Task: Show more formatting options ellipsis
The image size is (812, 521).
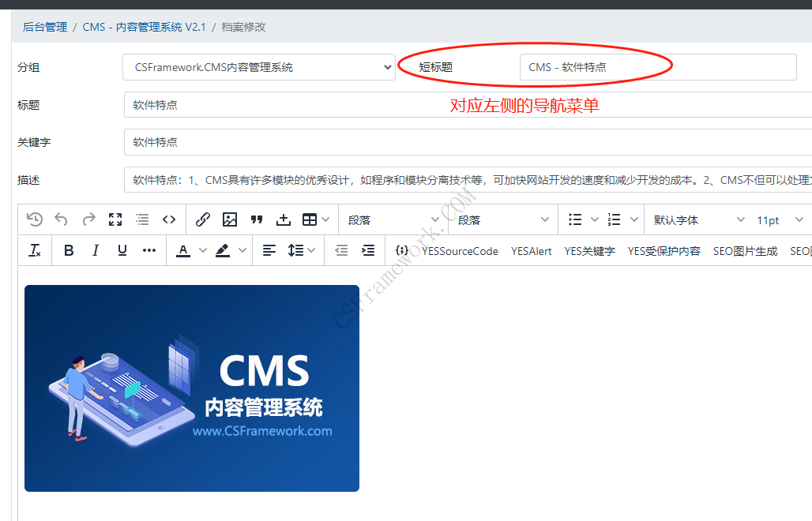Action: pos(149,250)
